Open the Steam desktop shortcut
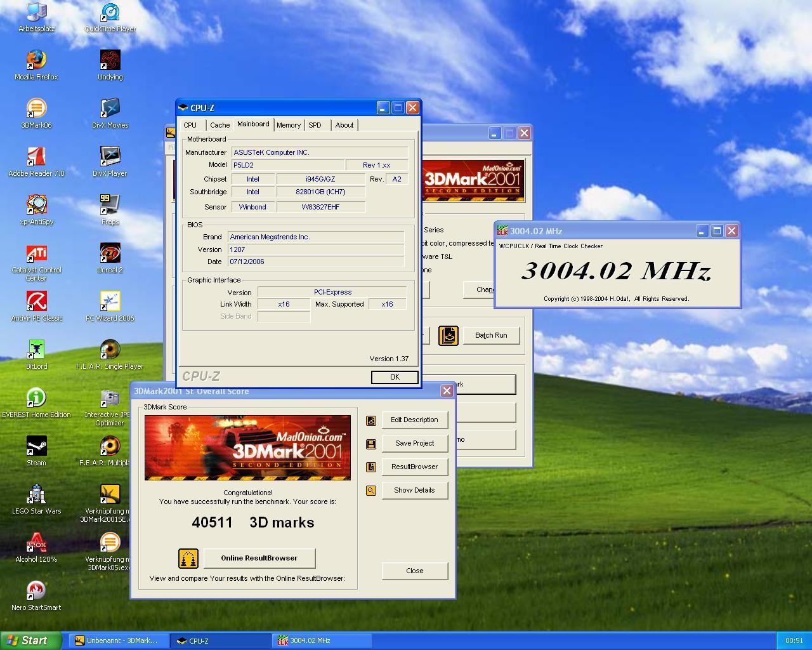This screenshot has height=650, width=812. pos(36,451)
